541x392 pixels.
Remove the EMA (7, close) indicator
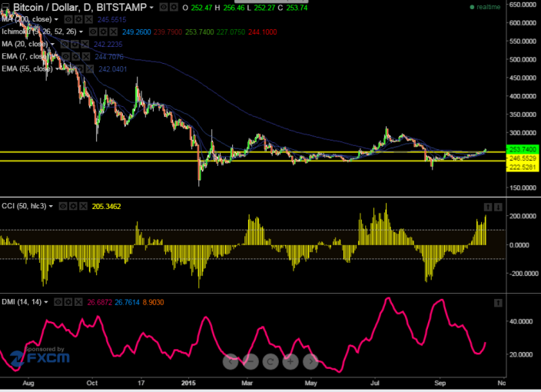[86, 57]
